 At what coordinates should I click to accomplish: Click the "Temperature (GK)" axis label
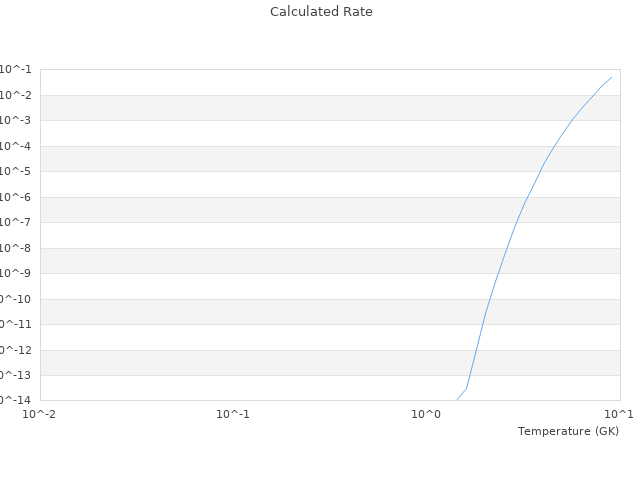568,431
